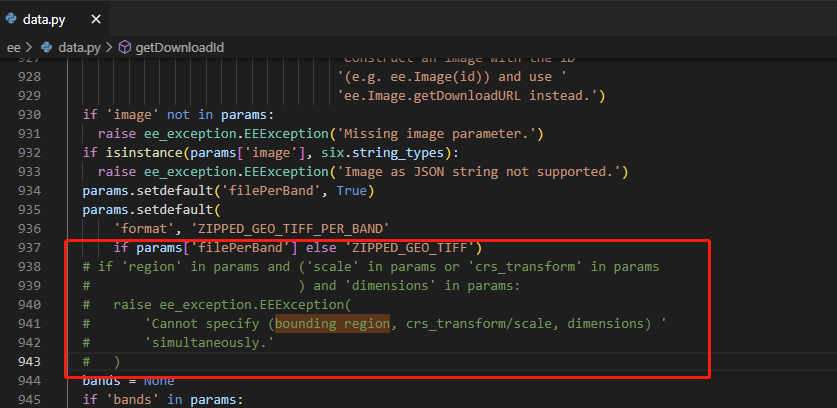Click 'crs_transform/scale' in line 941 comment
This screenshot has height=408, width=837.
(479, 324)
